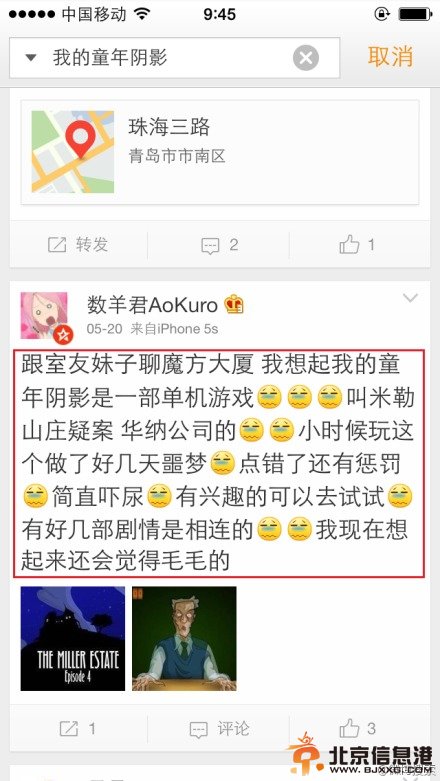This screenshot has width=440, height=781.
Task: Expand post options chevron on AoKuro's post
Action: 410,298
